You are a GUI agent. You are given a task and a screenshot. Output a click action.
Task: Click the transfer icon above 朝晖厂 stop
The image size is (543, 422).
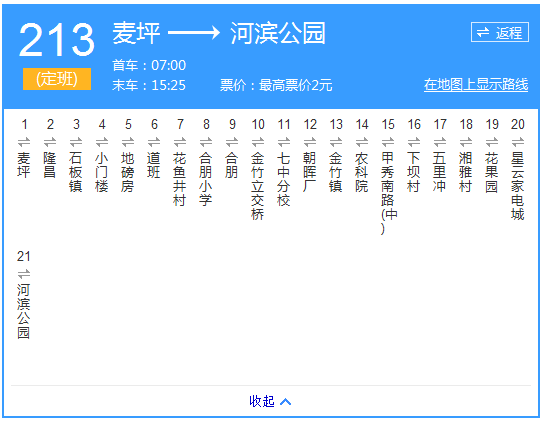click(310, 142)
